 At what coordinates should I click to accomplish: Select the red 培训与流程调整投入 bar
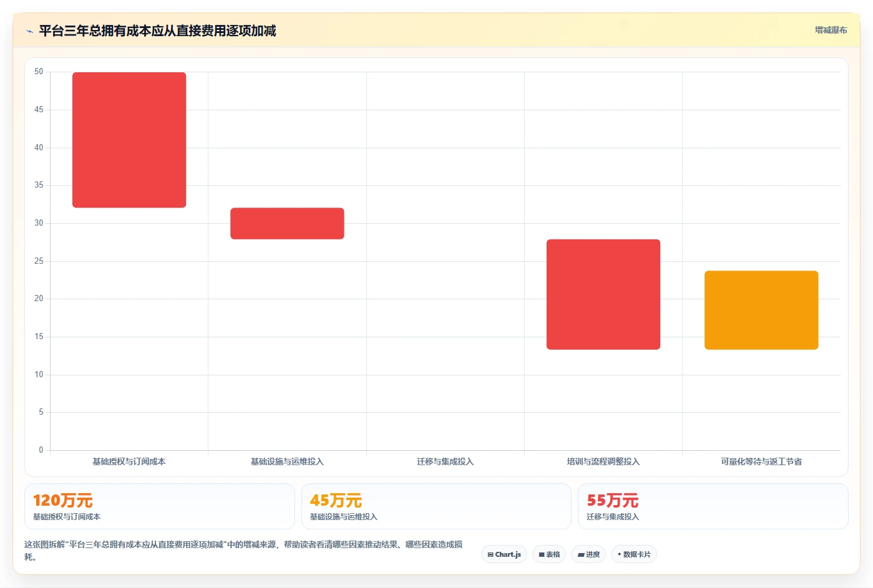[603, 294]
